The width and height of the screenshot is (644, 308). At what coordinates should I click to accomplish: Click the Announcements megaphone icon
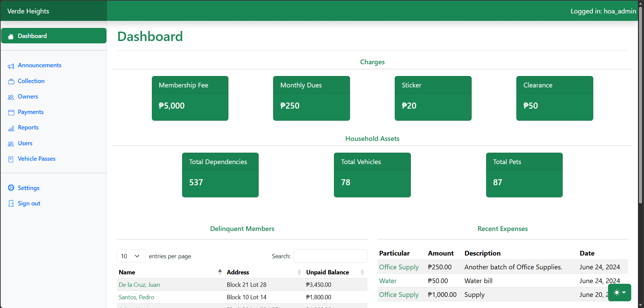11,66
